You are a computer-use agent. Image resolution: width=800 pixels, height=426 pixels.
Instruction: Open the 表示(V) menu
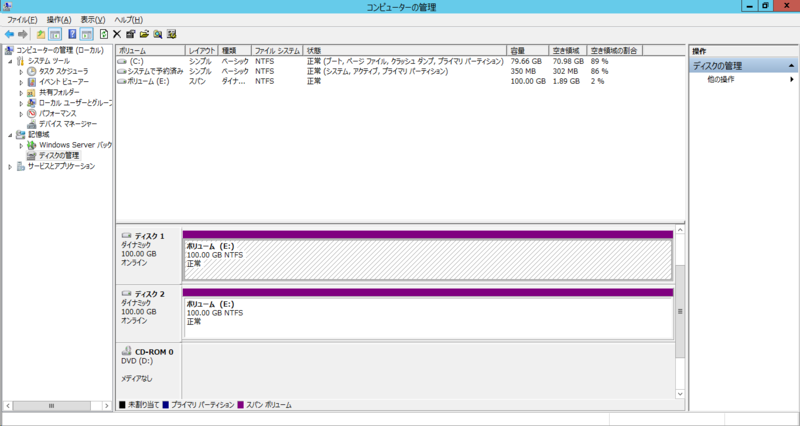click(x=93, y=20)
